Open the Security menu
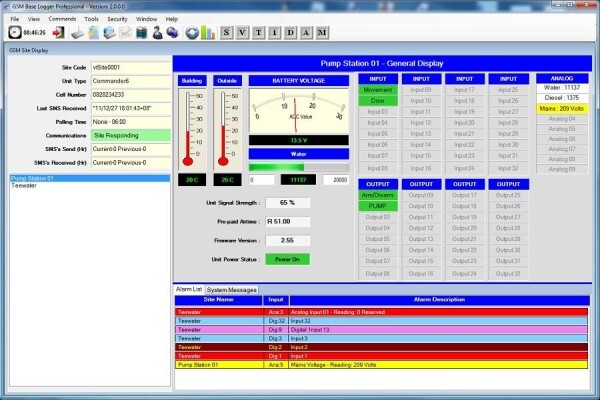Image resolution: width=600 pixels, height=400 pixels. pyautogui.click(x=117, y=19)
